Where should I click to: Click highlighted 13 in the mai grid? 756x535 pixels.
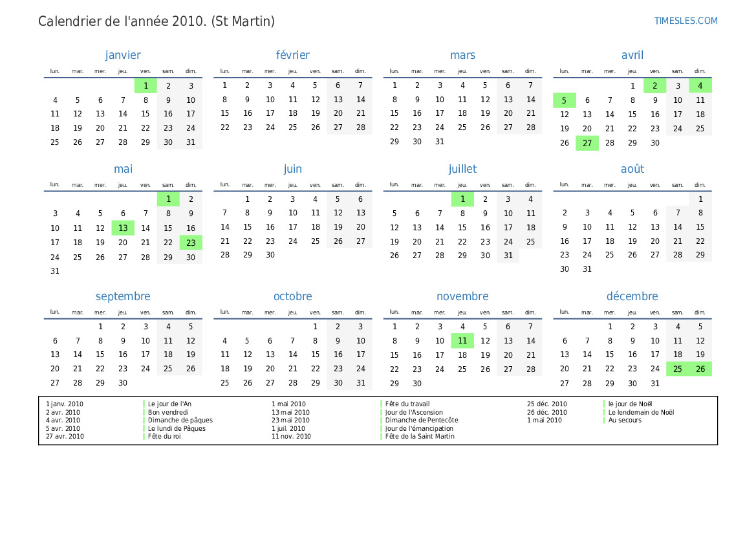123,228
